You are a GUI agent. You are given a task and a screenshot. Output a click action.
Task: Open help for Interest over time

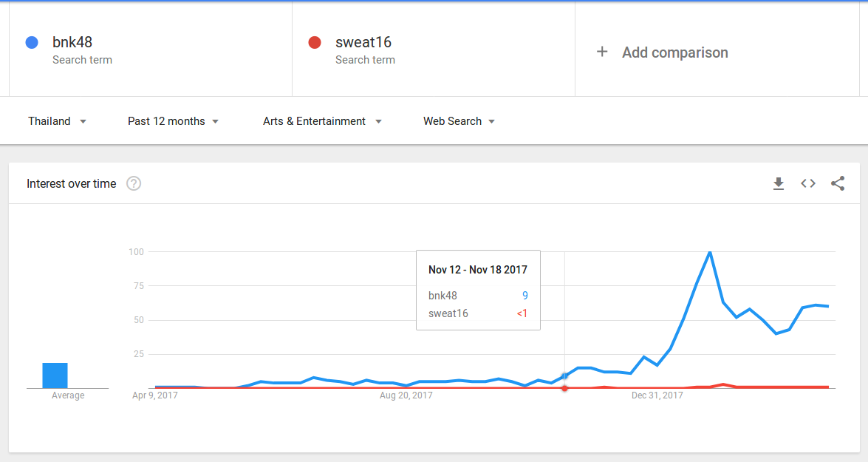[134, 183]
